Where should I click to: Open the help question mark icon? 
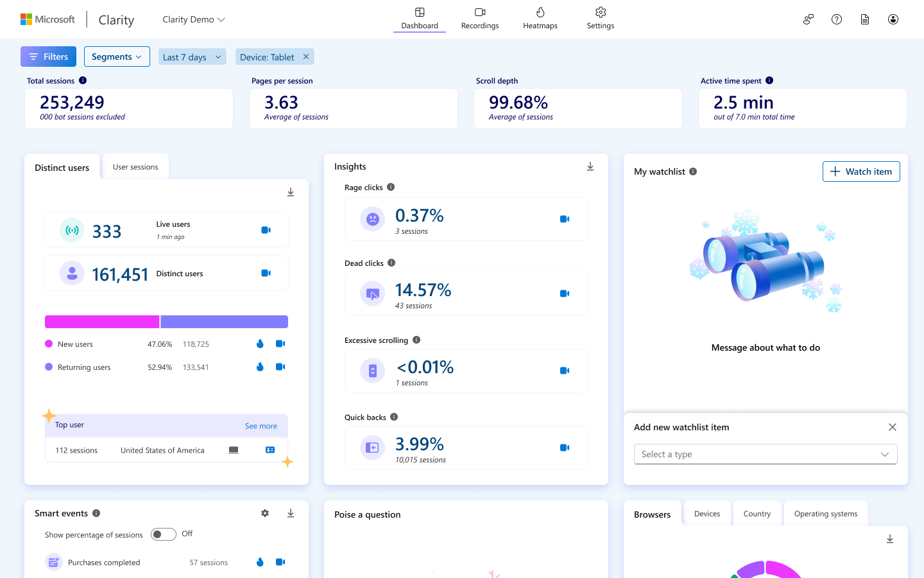(x=836, y=19)
